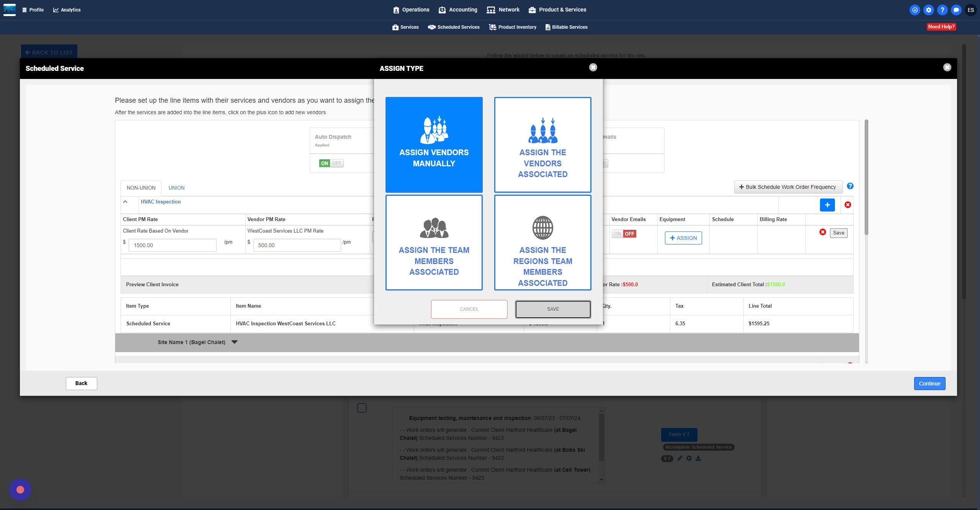This screenshot has height=510, width=980.
Task: Click CANCEL in Assign Type dialog
Action: [469, 309]
